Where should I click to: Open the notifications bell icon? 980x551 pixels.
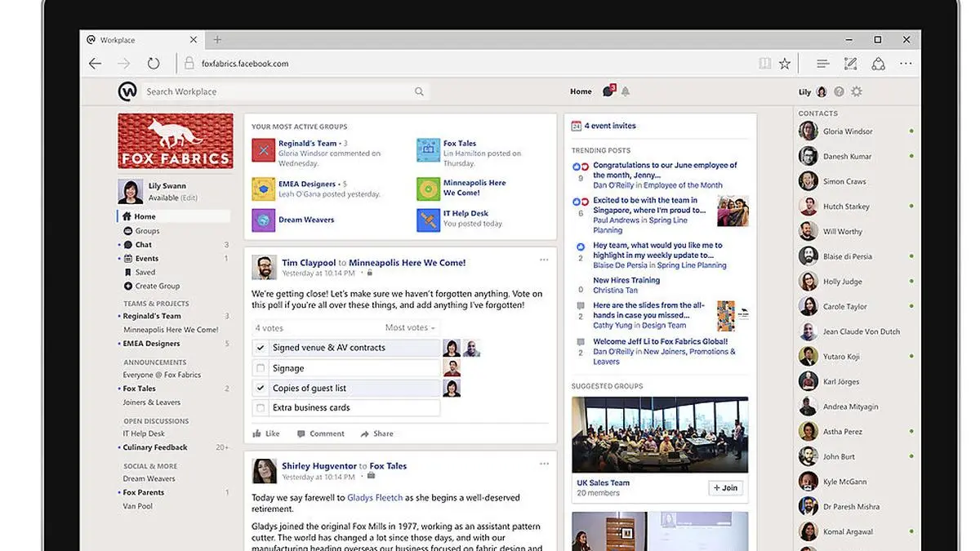pos(626,91)
